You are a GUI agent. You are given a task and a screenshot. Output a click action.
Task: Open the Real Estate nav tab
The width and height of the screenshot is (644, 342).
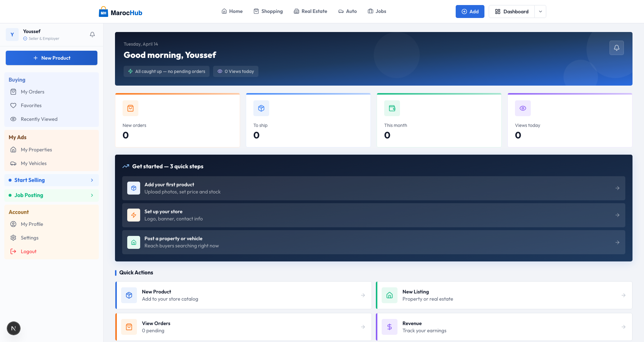pyautogui.click(x=310, y=12)
